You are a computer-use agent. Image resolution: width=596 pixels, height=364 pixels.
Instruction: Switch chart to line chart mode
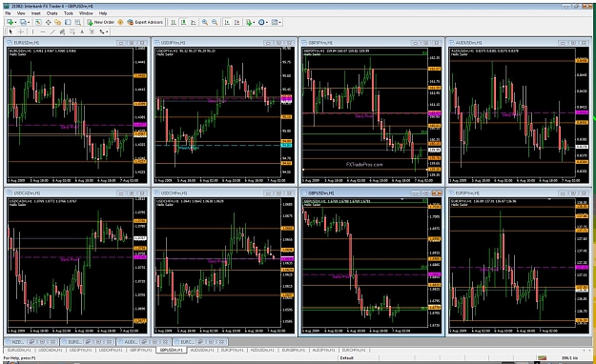point(193,23)
